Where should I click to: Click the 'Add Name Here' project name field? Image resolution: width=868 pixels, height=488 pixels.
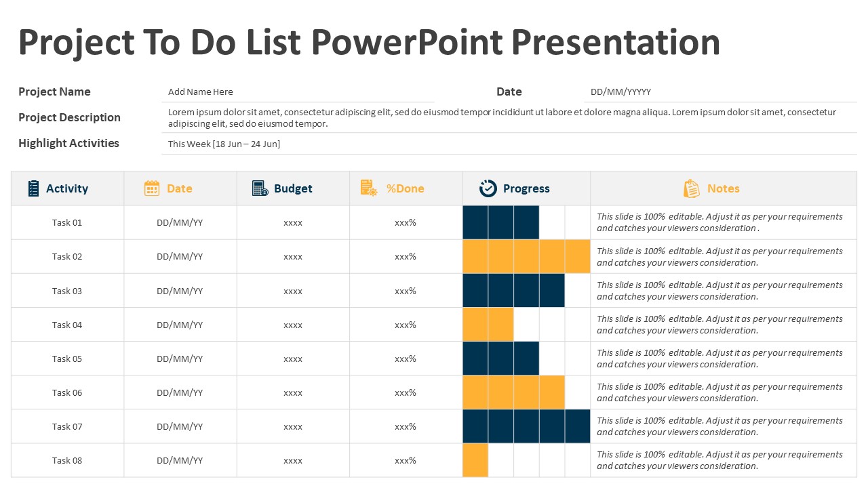201,92
